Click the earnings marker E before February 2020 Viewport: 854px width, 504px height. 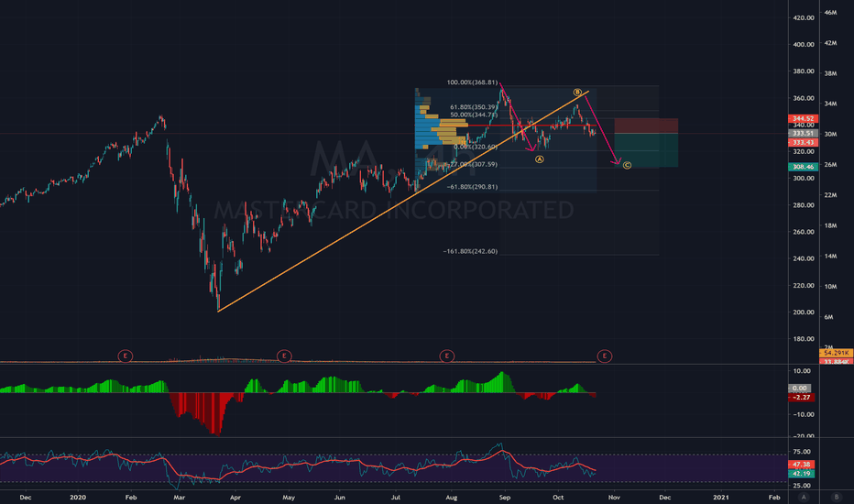tap(126, 356)
